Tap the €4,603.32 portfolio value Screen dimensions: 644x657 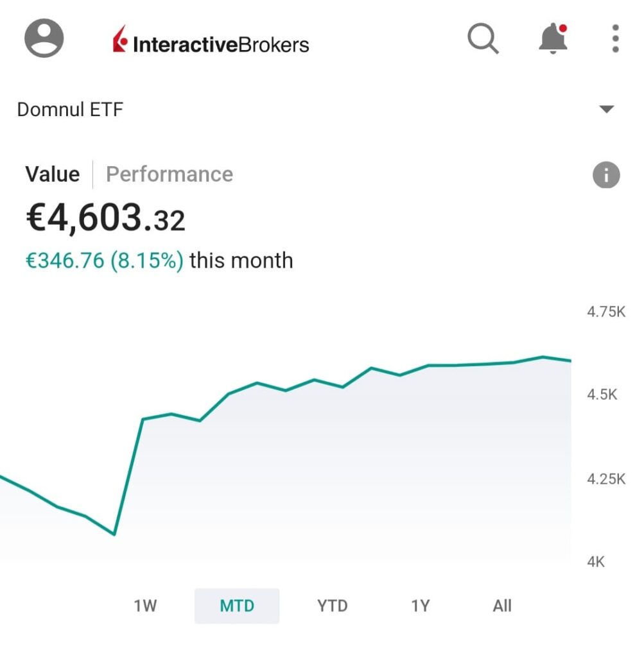(x=105, y=218)
